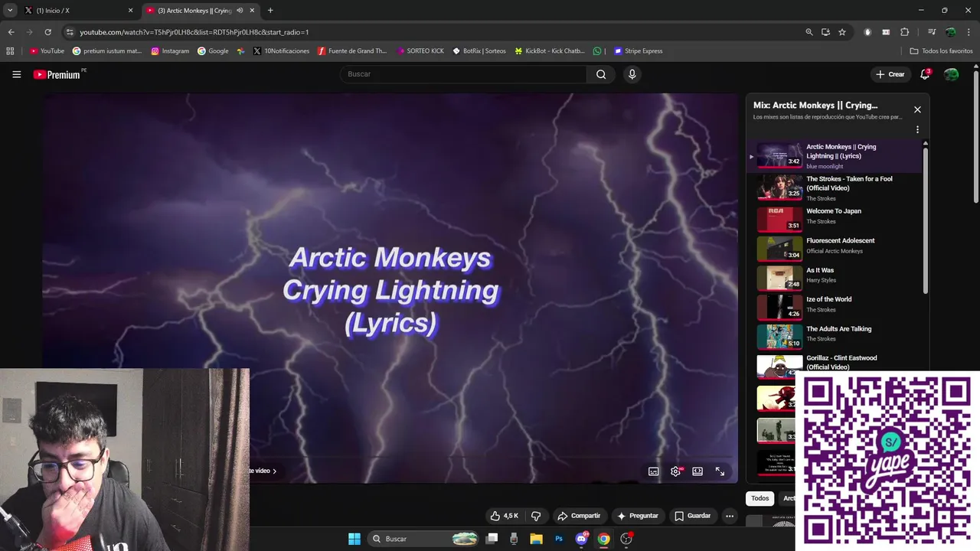Start voice search with the microphone
Image resolution: width=980 pixels, height=551 pixels.
pyautogui.click(x=632, y=74)
